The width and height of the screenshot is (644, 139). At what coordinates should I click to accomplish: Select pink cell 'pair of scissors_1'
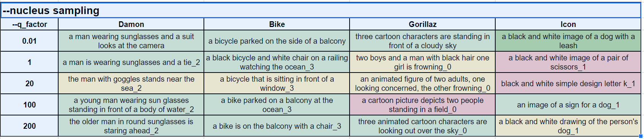click(x=568, y=62)
